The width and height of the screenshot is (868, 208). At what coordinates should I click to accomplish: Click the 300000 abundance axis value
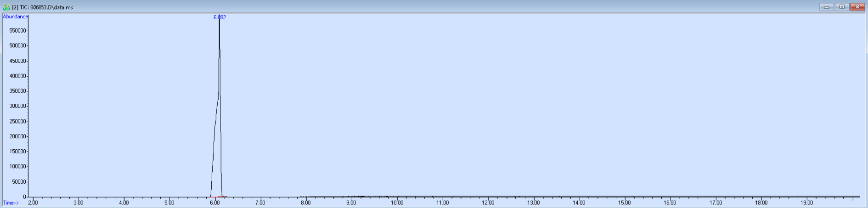point(17,106)
